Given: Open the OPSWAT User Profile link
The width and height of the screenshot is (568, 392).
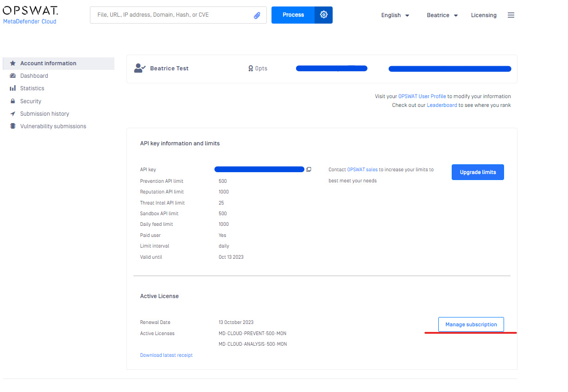Looking at the screenshot, I should pyautogui.click(x=422, y=96).
